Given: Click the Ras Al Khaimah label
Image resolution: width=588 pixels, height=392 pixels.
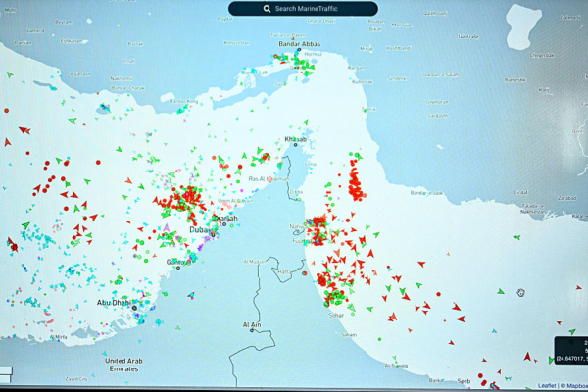Looking at the screenshot, I should coord(265,180).
